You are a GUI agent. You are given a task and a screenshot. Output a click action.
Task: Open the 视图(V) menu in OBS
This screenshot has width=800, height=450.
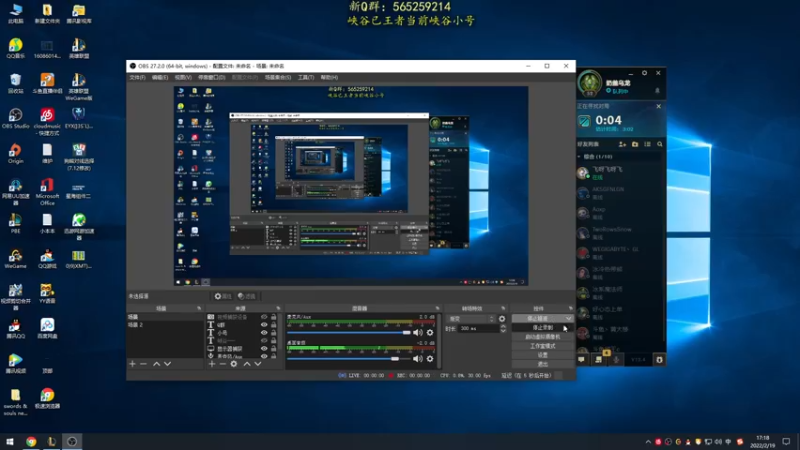pyautogui.click(x=183, y=78)
